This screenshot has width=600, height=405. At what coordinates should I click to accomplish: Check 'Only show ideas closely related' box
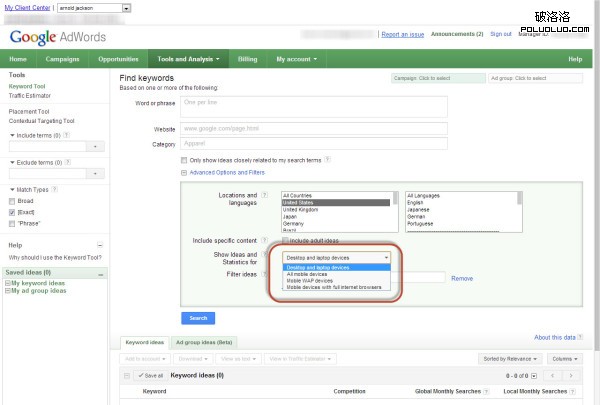[x=184, y=159]
